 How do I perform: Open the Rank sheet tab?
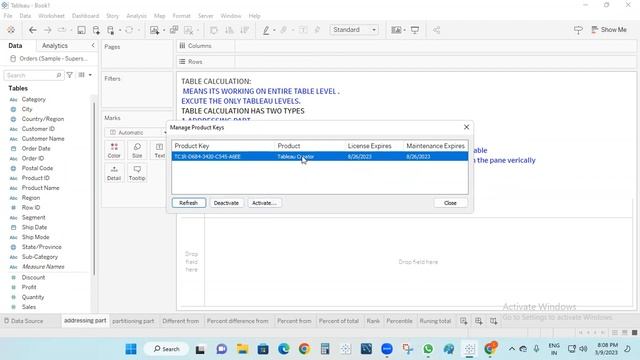(373, 321)
